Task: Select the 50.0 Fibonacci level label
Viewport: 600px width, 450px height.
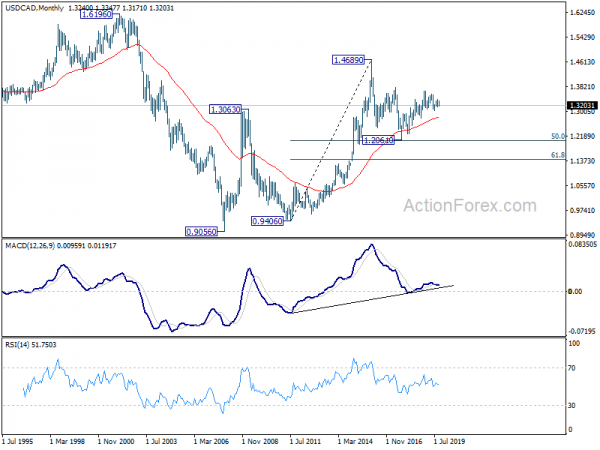Action: 558,136
